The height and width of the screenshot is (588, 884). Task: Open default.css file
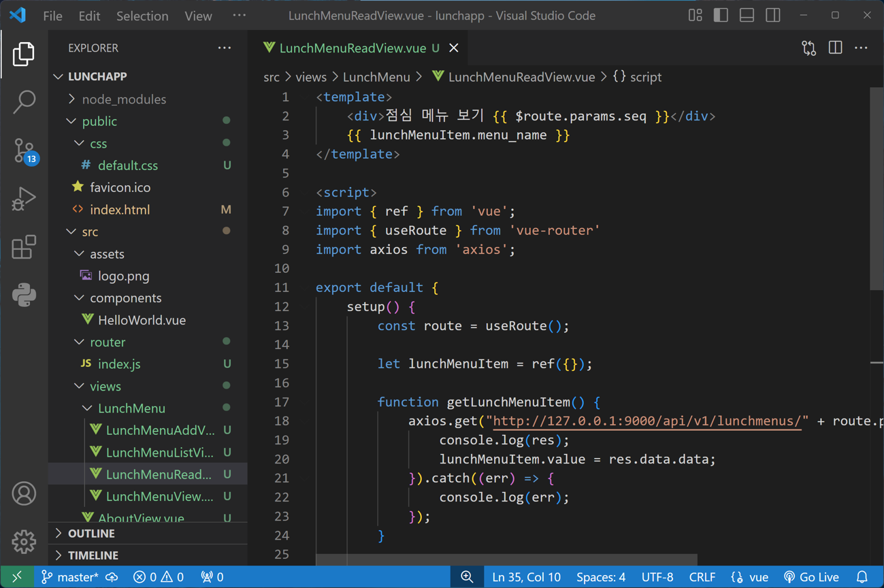pyautogui.click(x=148, y=165)
